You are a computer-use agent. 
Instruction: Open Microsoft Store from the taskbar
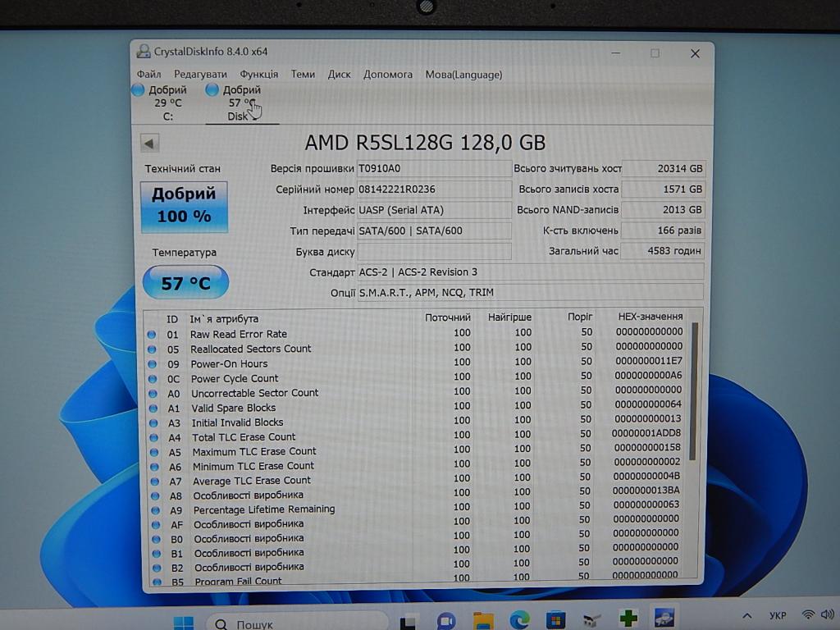tap(555, 621)
